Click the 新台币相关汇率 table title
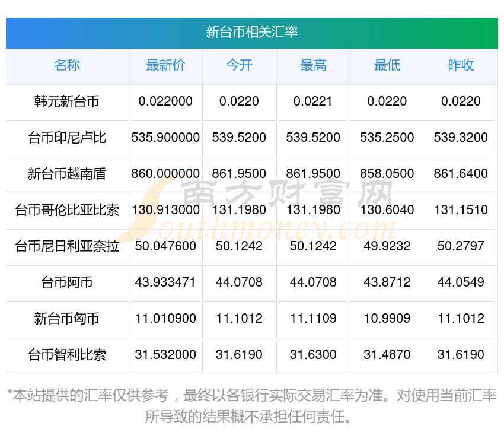The height and width of the screenshot is (435, 504). 251,33
